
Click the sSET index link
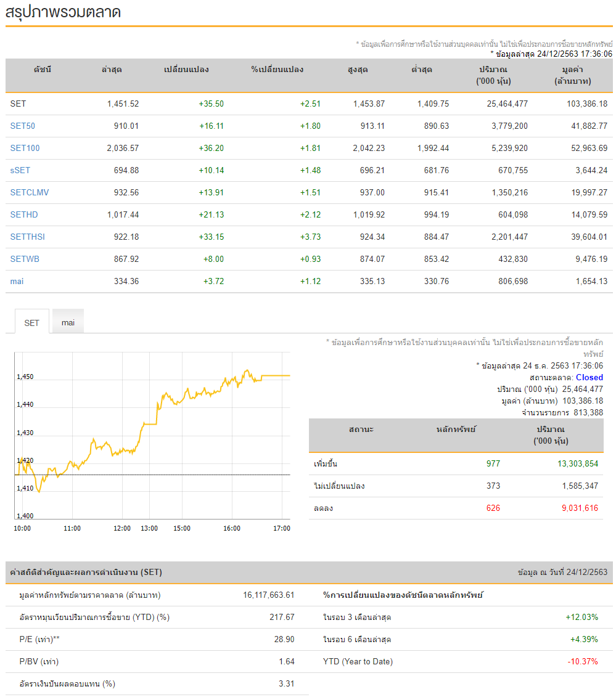click(x=20, y=171)
